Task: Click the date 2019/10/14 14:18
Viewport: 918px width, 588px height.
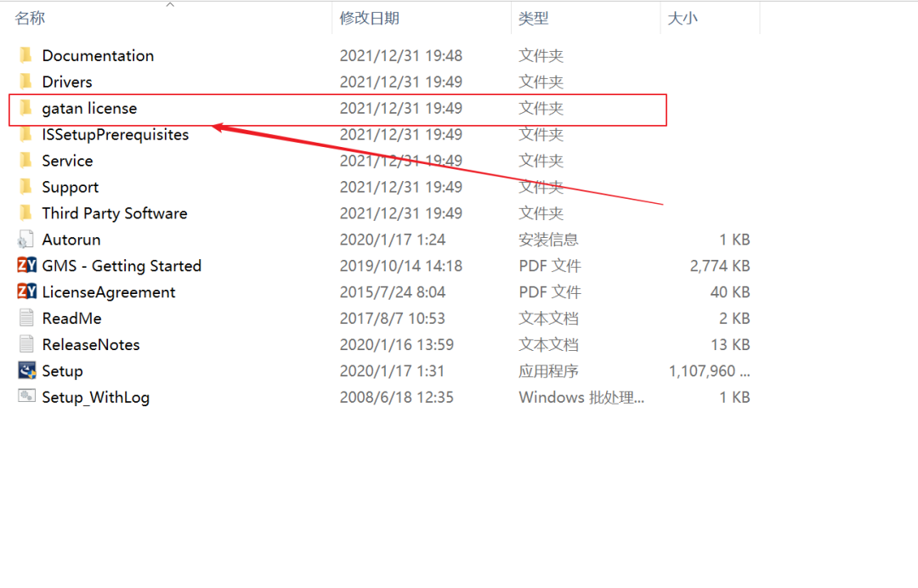Action: tap(401, 266)
